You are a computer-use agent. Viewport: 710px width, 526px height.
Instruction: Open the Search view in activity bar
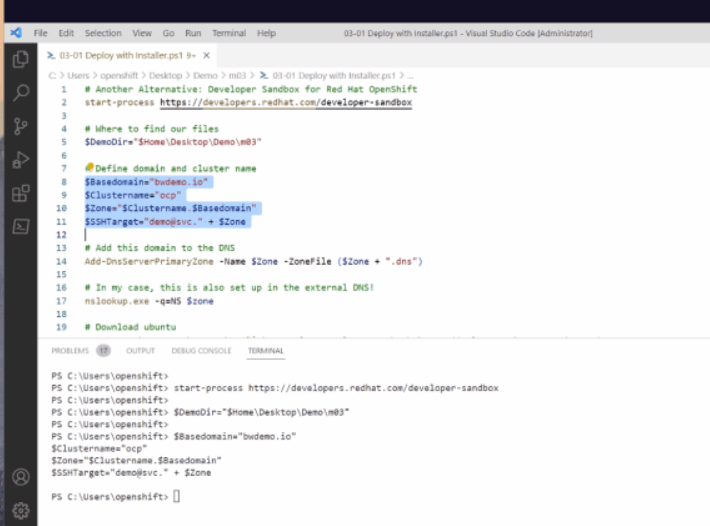click(20, 93)
